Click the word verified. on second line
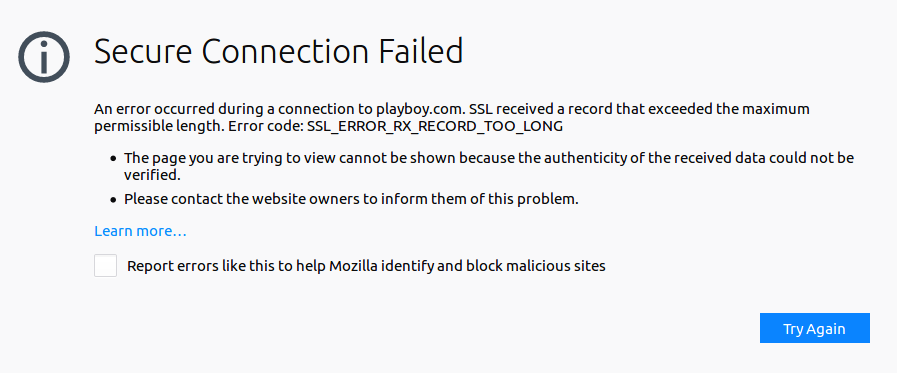897x373 pixels. tap(152, 175)
